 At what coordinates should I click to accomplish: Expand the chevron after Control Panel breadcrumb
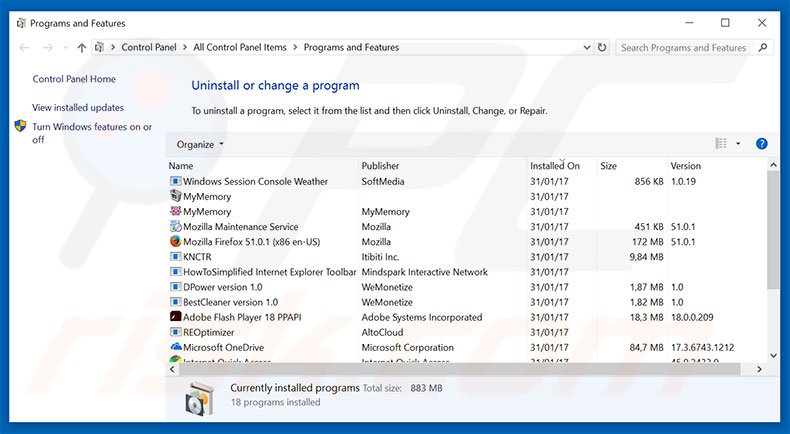185,47
